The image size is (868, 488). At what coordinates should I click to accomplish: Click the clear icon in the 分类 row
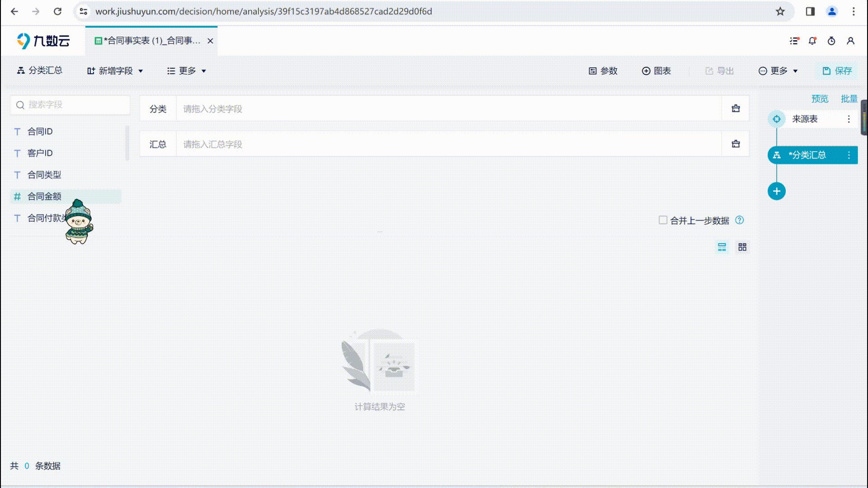pos(736,108)
